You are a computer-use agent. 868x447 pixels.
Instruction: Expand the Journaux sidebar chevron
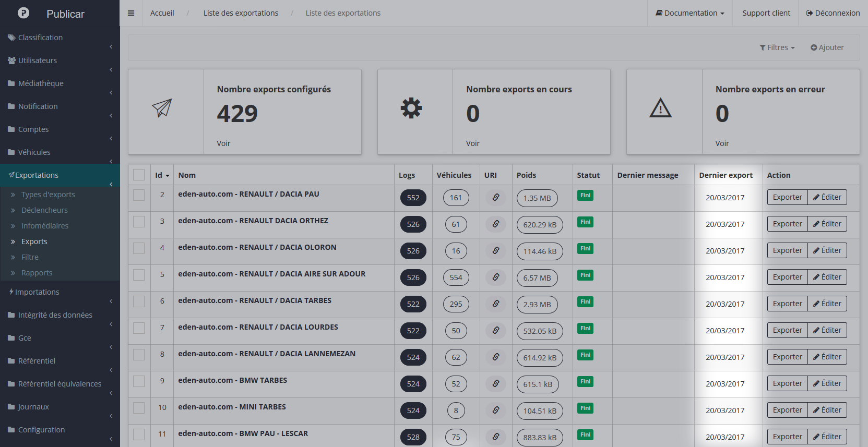tap(111, 416)
